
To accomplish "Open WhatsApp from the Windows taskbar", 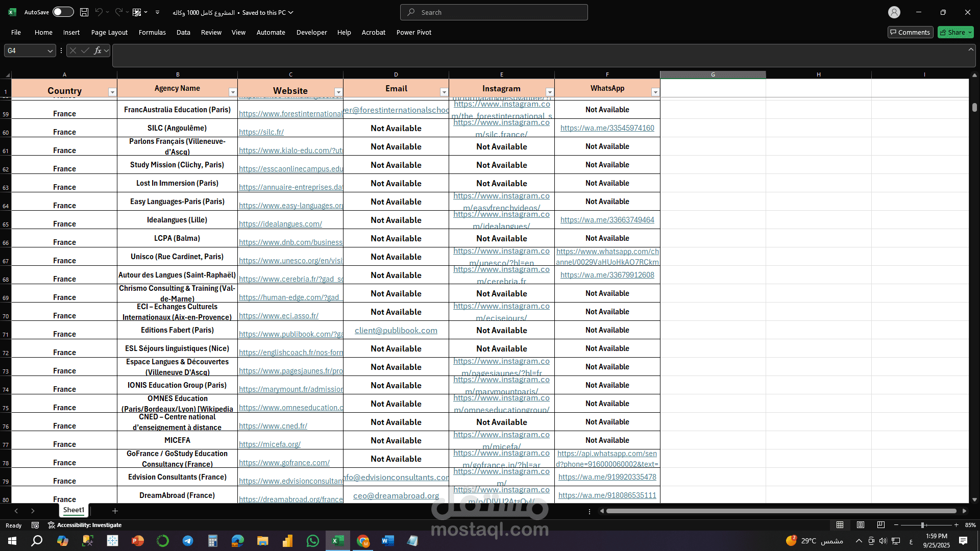I will pyautogui.click(x=312, y=541).
